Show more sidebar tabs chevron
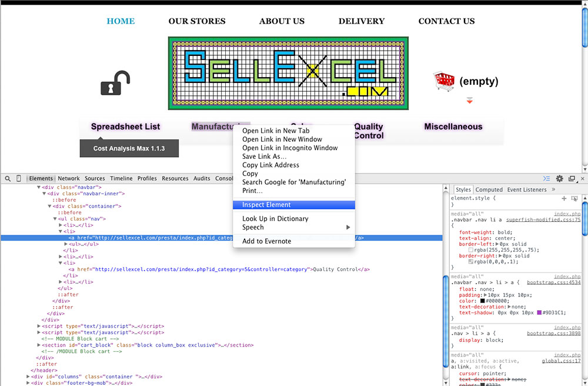Viewport: 588px width, 386px height. tap(553, 189)
